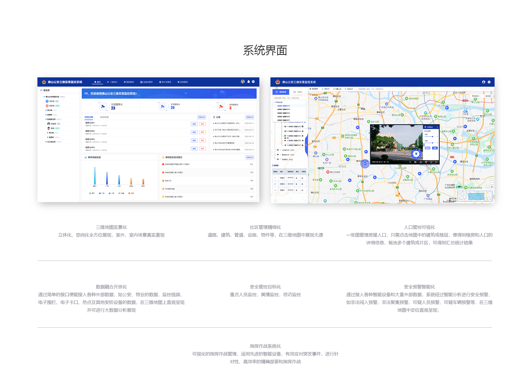
Task: Click the scissors clip icon in the video player
Action: (421, 162)
